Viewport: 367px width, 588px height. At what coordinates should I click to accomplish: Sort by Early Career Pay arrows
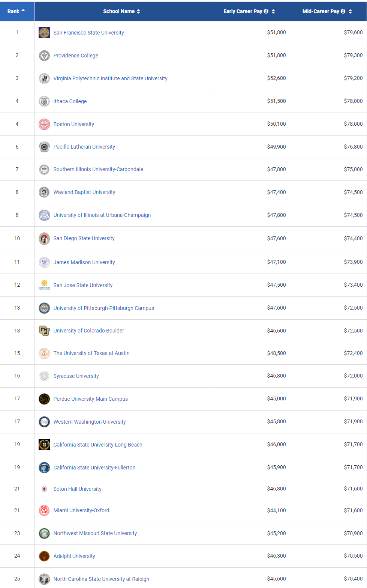pos(273,11)
